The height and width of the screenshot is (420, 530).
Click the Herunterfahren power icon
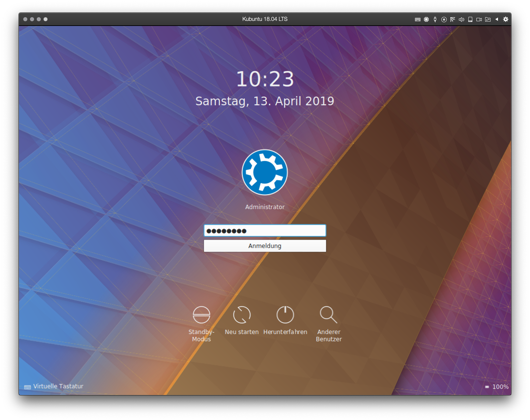click(x=285, y=315)
